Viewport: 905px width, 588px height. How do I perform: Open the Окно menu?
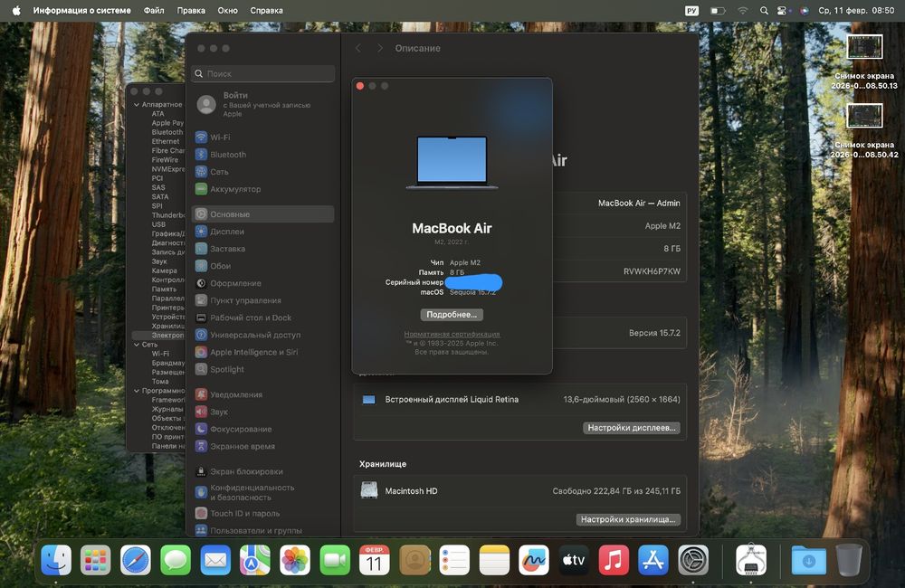227,10
